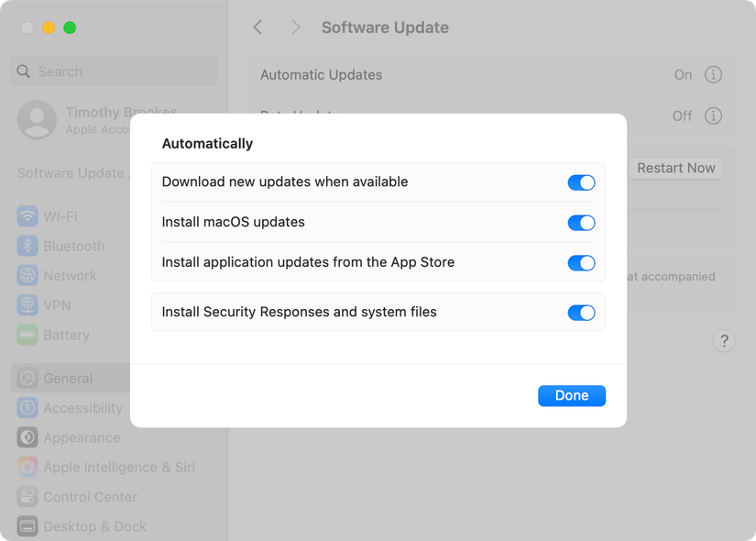This screenshot has width=756, height=541.
Task: Navigate back with the back chevron
Action: 257,28
